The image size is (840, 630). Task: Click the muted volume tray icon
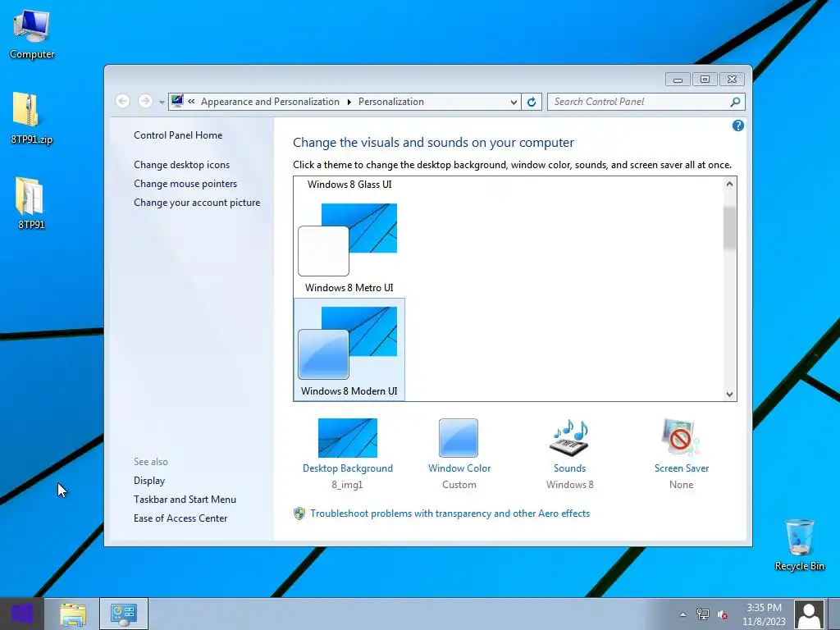click(723, 614)
